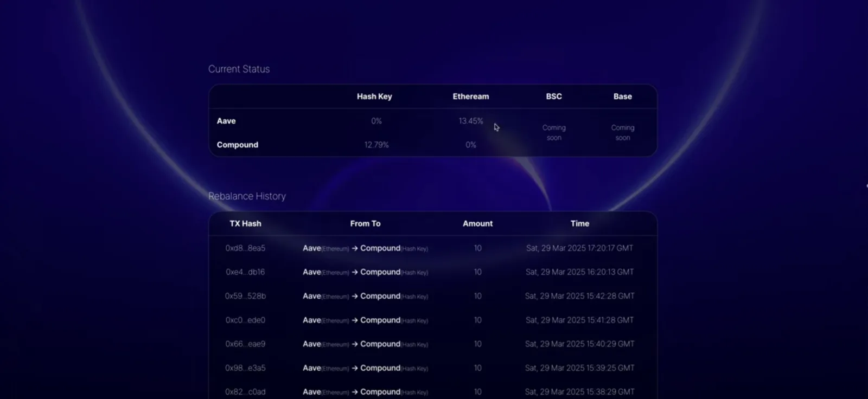Click Coming soon under BSC
This screenshot has width=868, height=399.
tap(554, 133)
